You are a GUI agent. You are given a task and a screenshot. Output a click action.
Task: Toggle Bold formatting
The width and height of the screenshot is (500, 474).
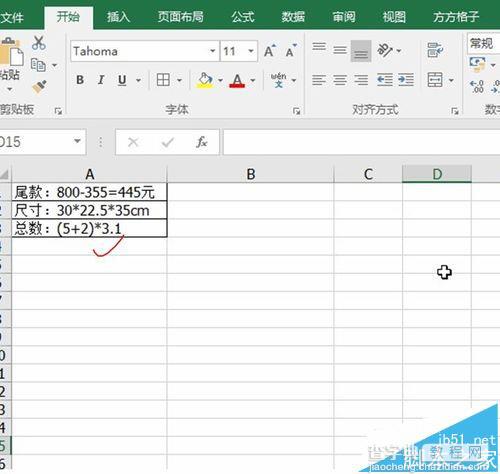(80, 80)
